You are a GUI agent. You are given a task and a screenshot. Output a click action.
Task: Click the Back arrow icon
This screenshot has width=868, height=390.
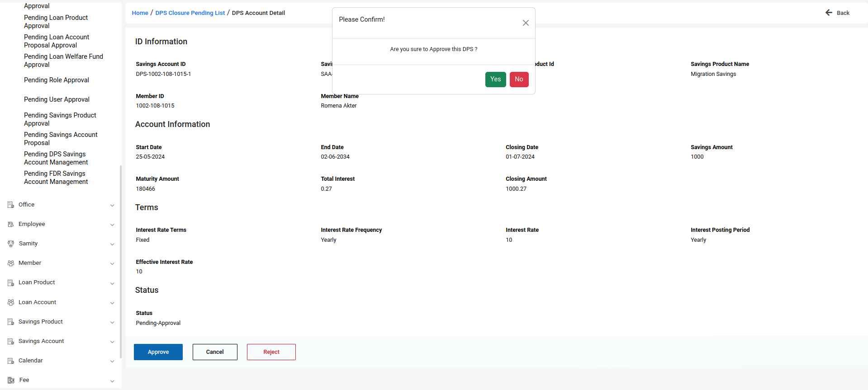pyautogui.click(x=829, y=13)
